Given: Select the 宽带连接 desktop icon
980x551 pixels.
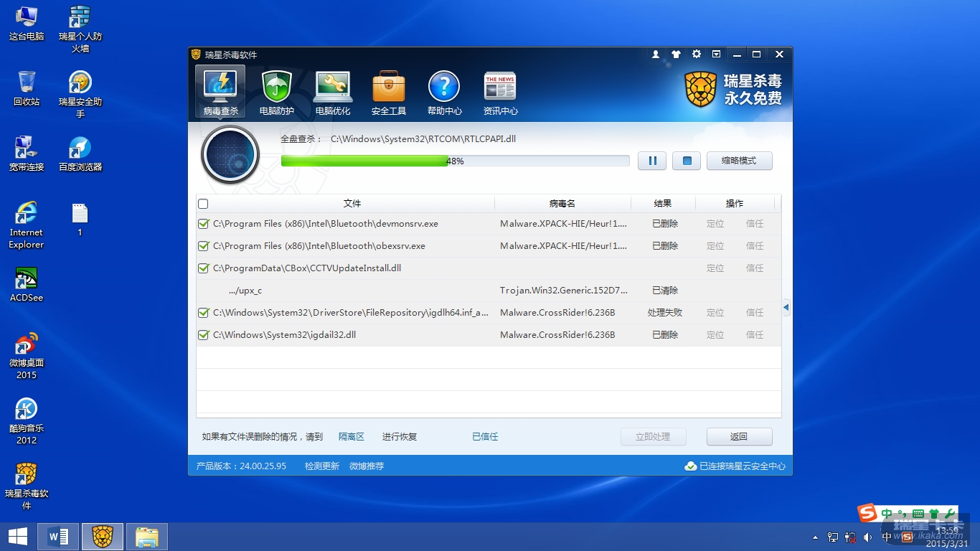Looking at the screenshot, I should coord(27,154).
